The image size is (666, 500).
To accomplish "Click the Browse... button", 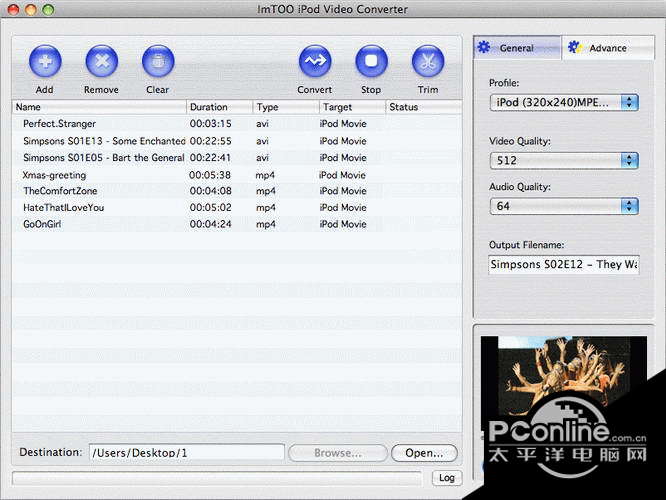I will click(338, 453).
